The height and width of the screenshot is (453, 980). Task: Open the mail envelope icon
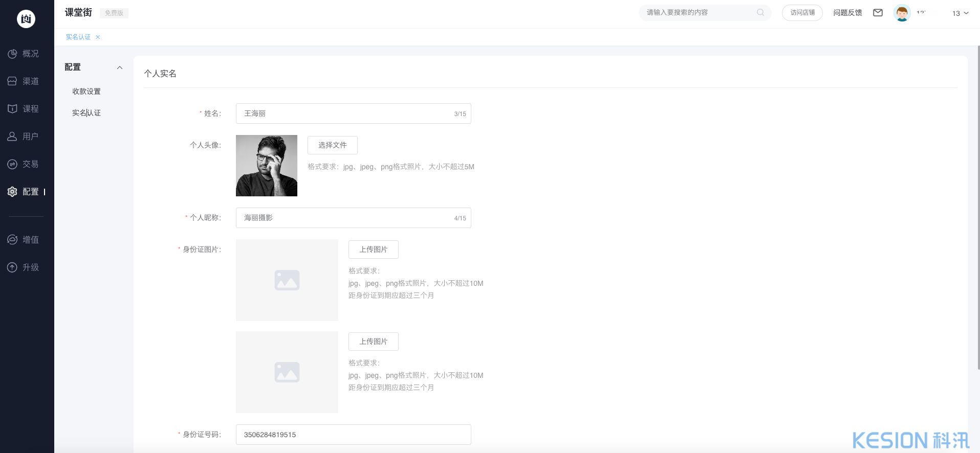click(878, 13)
